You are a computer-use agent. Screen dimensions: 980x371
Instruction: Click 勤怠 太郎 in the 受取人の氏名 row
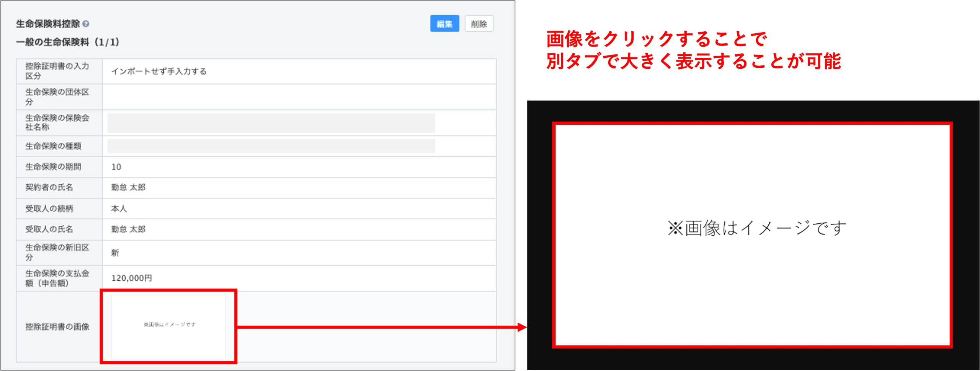(128, 229)
